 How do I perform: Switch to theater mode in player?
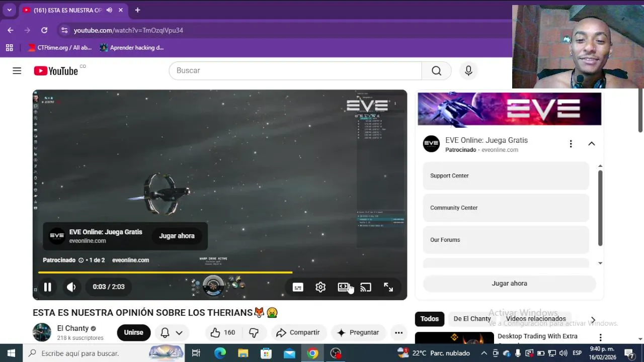point(343,287)
